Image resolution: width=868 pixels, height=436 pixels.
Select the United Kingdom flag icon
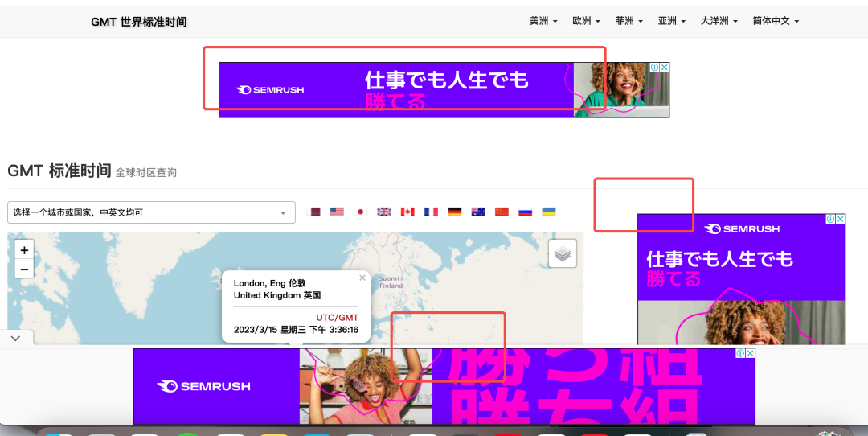pyautogui.click(x=384, y=212)
